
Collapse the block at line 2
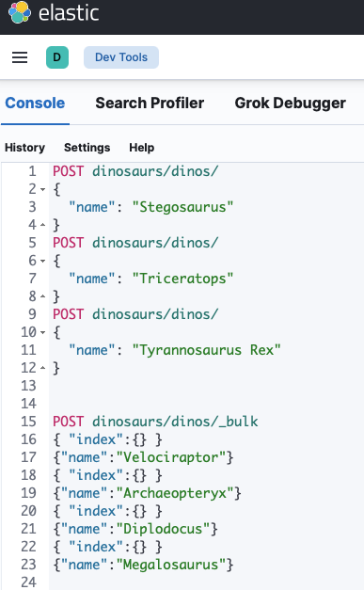[43, 189]
